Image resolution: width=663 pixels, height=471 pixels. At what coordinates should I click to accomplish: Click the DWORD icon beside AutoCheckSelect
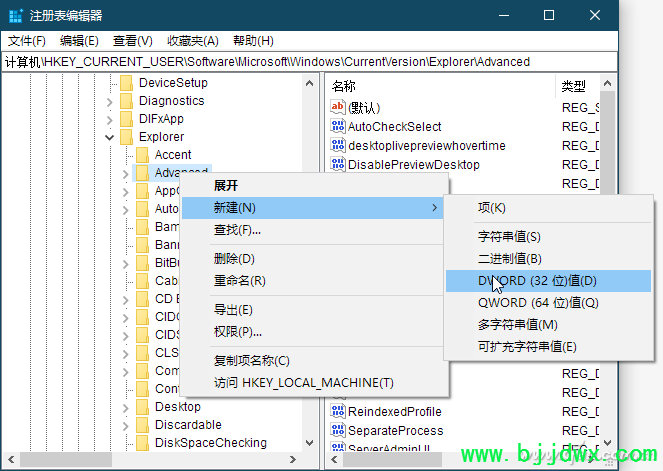pyautogui.click(x=338, y=126)
